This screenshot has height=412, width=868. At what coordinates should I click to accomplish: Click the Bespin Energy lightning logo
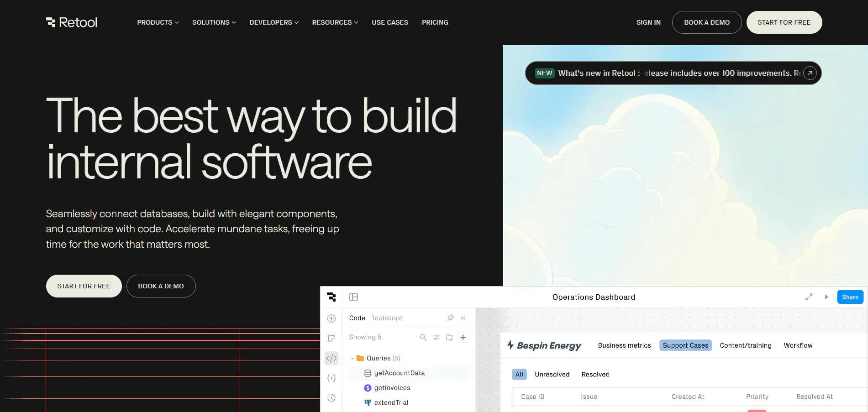510,345
